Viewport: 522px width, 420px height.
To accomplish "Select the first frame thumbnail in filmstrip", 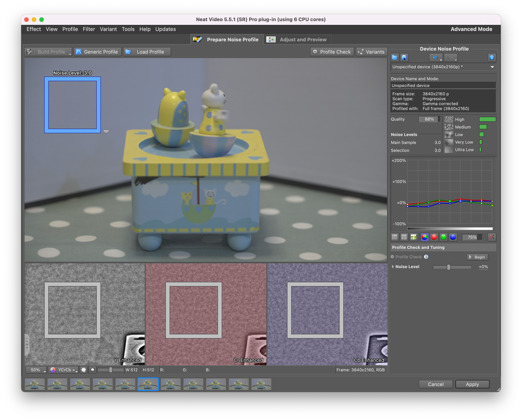I will pos(35,384).
